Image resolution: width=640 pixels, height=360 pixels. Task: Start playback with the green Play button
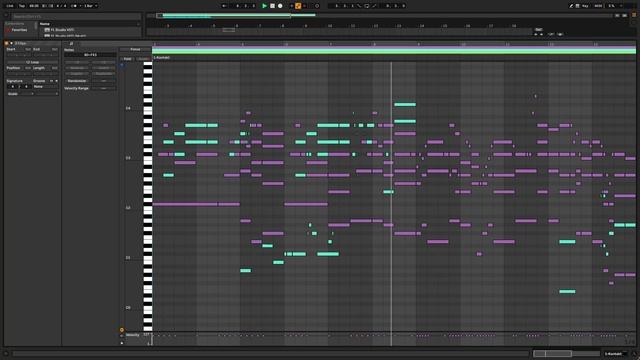click(x=264, y=6)
